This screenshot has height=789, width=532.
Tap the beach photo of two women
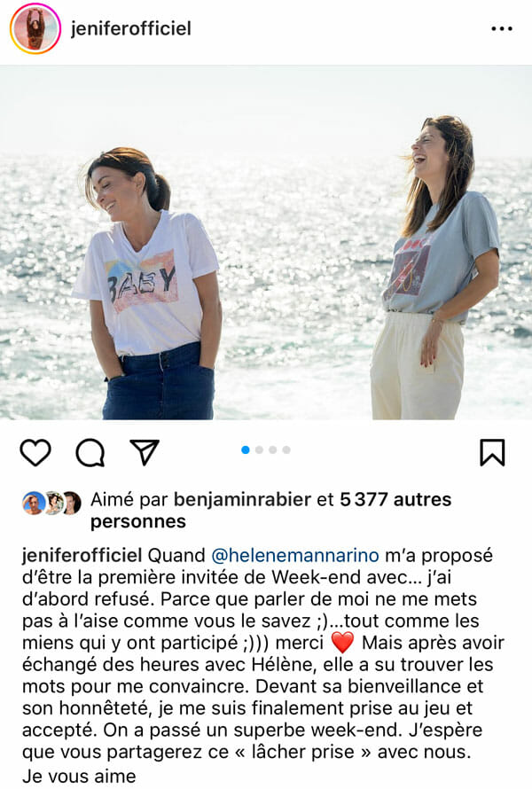tap(266, 242)
